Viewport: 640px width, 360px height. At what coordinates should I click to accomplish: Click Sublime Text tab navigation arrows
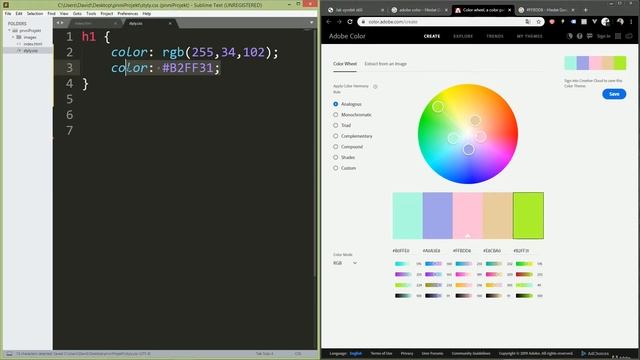tap(60, 23)
